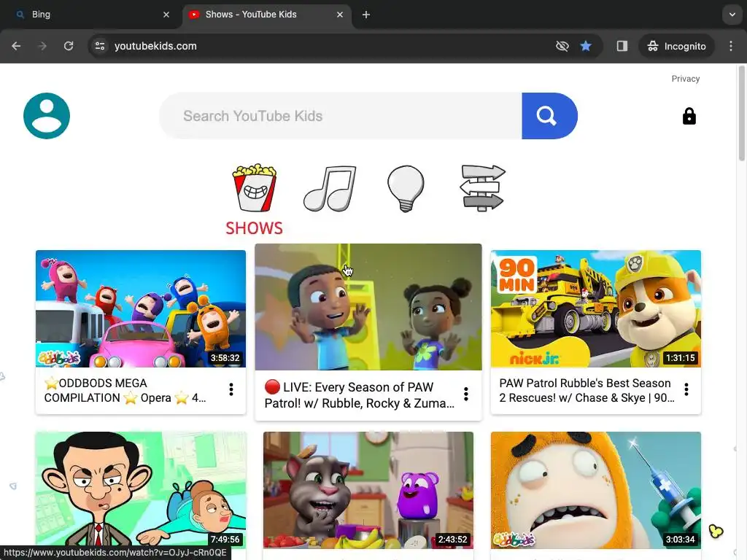Close the Shows - YouTube Kids tab
747x560 pixels.
coord(340,15)
